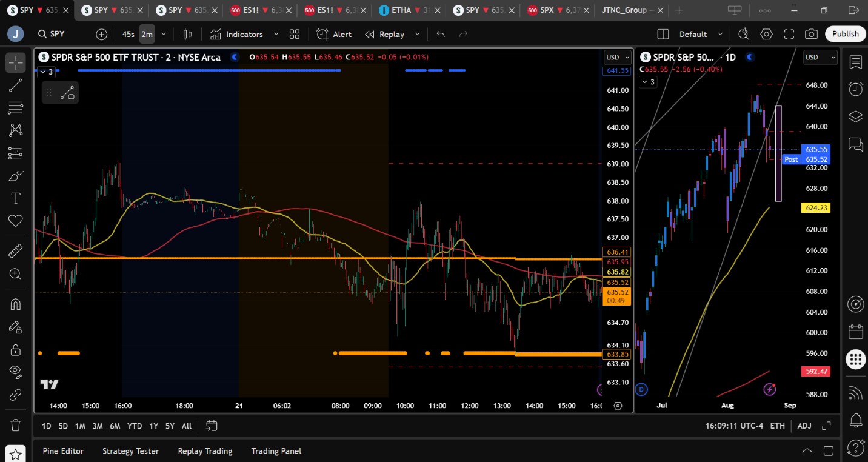Viewport: 868px width, 462px height.
Task: Click the Publish button
Action: (x=845, y=35)
